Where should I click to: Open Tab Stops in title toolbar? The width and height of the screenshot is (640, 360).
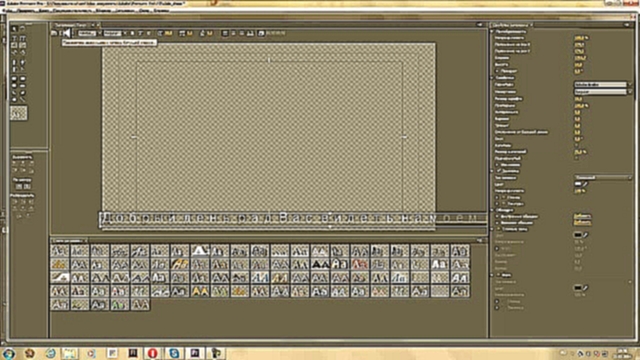(x=250, y=33)
